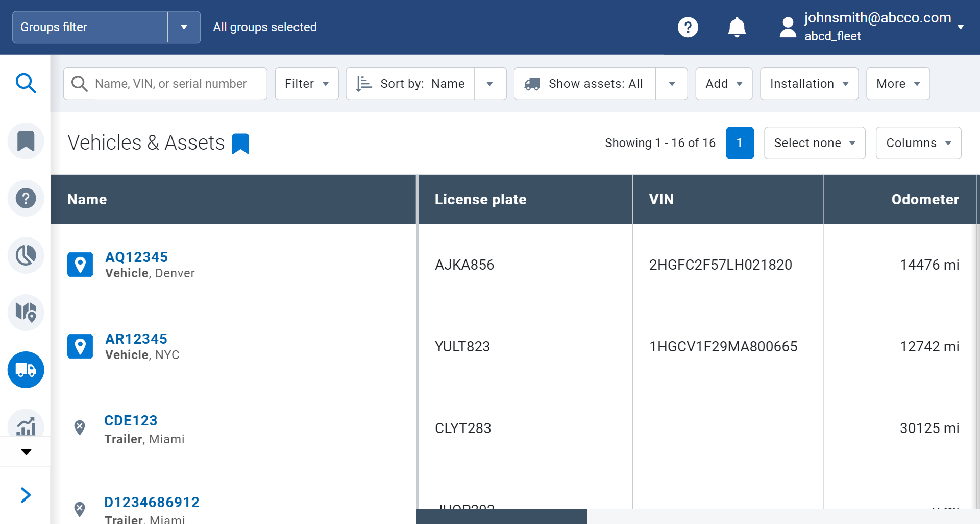
Task: Open notifications bell icon
Action: (737, 27)
